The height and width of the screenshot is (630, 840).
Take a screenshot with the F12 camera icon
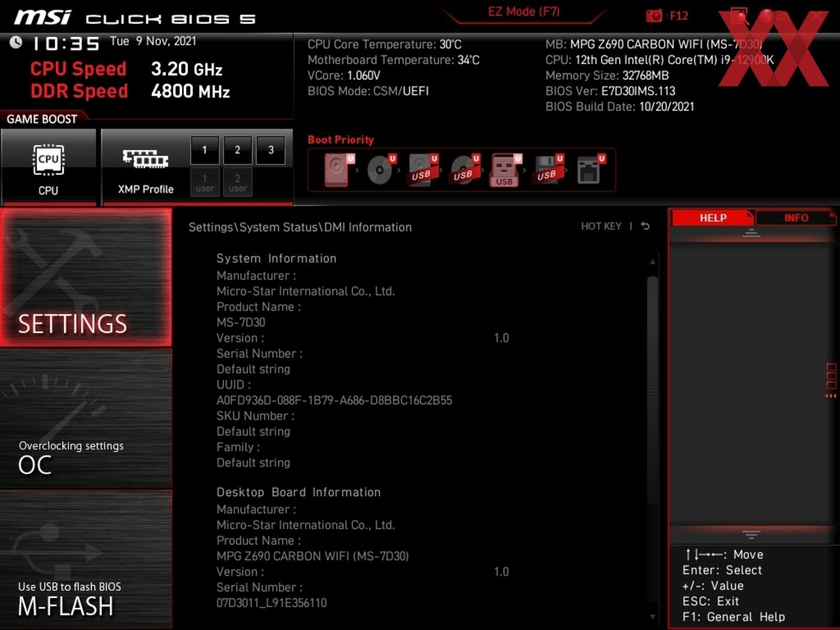coord(654,16)
